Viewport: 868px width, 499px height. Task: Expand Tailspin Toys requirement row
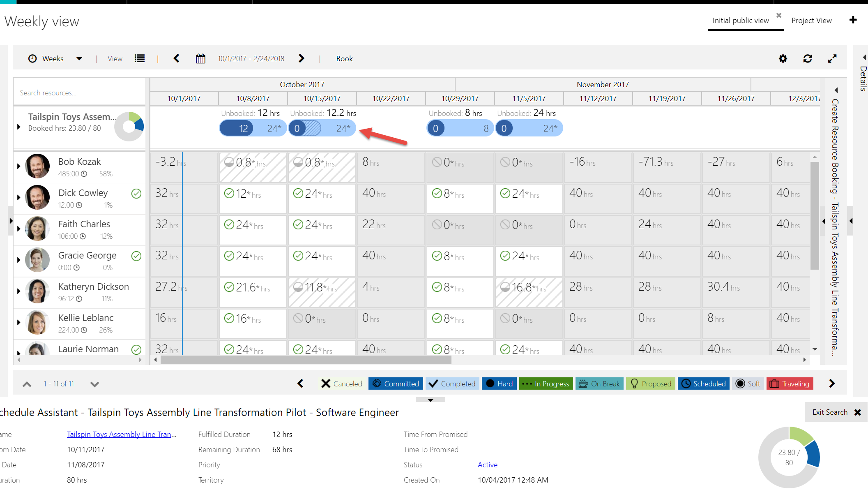(18, 127)
